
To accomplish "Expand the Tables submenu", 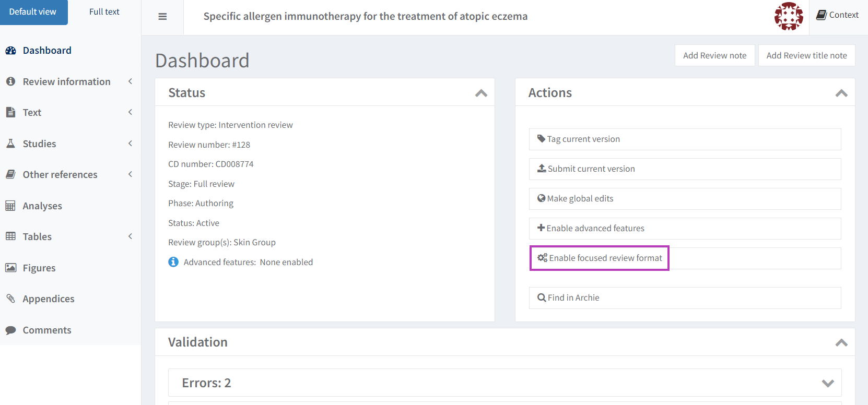I will tap(130, 236).
